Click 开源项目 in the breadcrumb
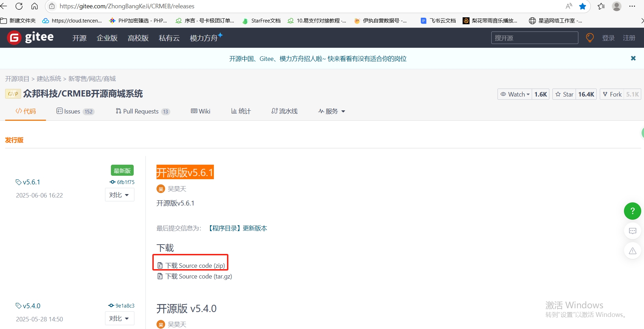The height and width of the screenshot is (329, 644). 17,79
